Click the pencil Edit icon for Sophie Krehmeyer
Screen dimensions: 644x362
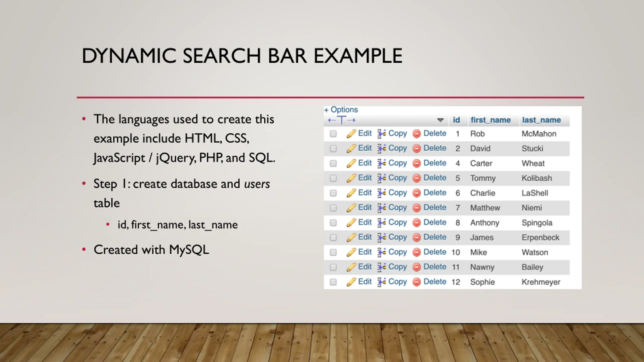(x=351, y=282)
